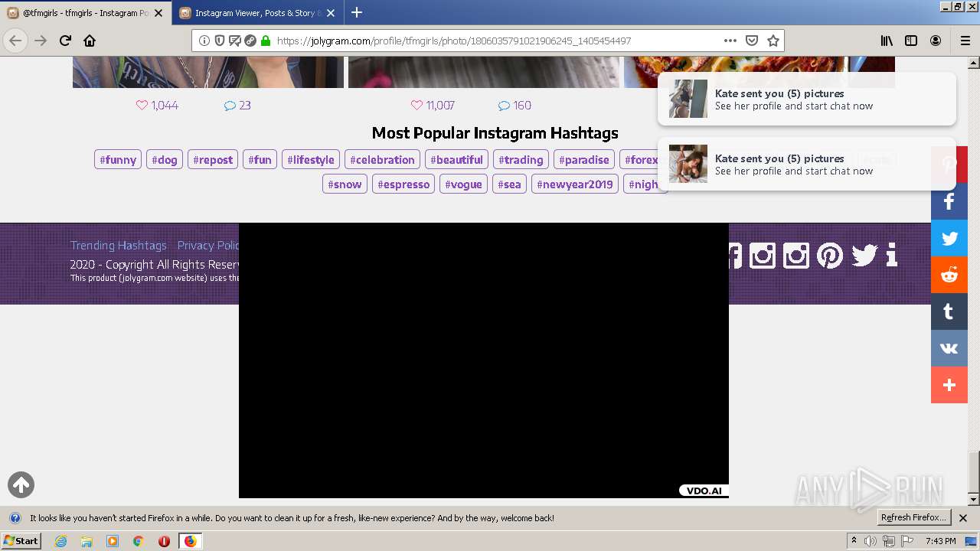Share the page on Reddit sidebar
This screenshot has width=980, height=551.
pos(949,275)
